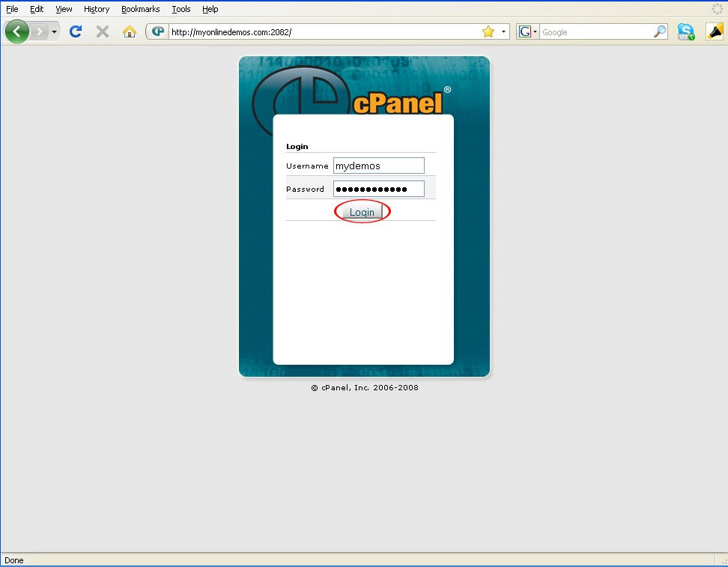Click the cPanel site identity icon
Image resolution: width=728 pixels, height=567 pixels.
[x=158, y=31]
